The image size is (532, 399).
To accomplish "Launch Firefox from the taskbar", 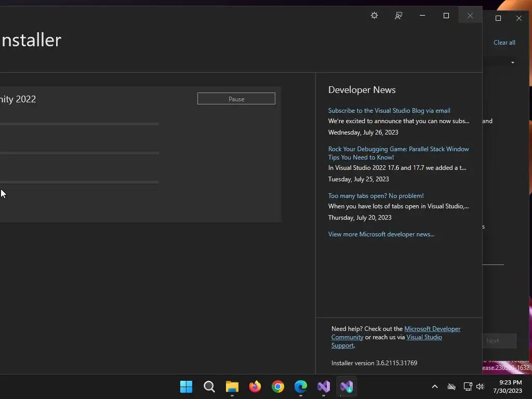I will [255, 387].
